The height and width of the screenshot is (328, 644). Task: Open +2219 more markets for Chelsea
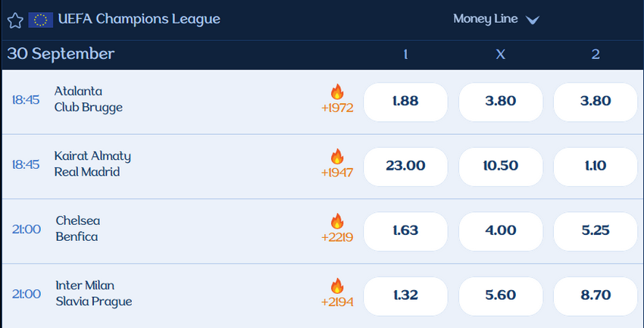(x=337, y=237)
